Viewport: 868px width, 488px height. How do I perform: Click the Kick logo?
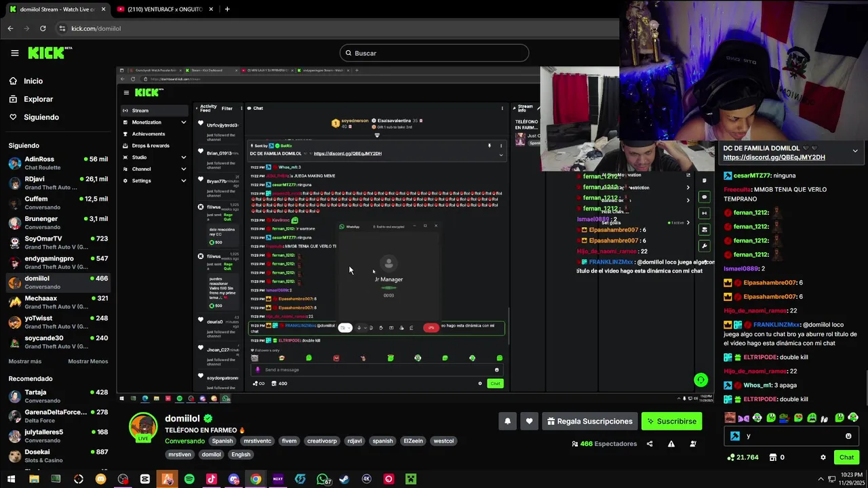click(50, 53)
